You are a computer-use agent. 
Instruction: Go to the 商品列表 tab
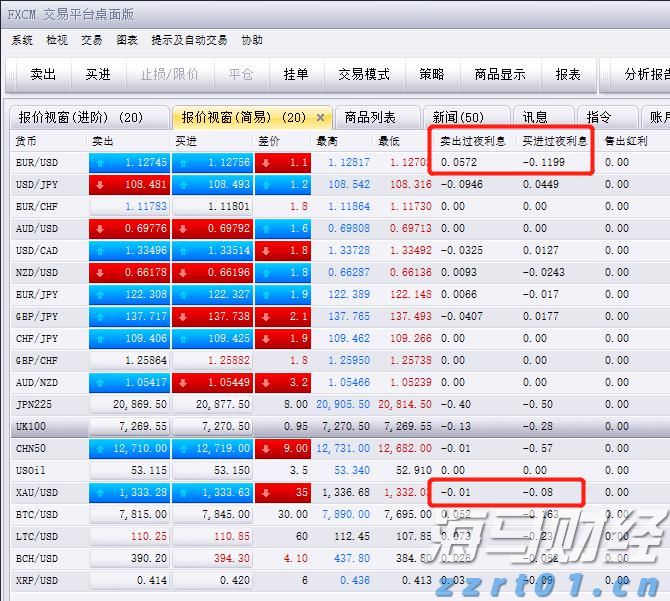tap(370, 118)
